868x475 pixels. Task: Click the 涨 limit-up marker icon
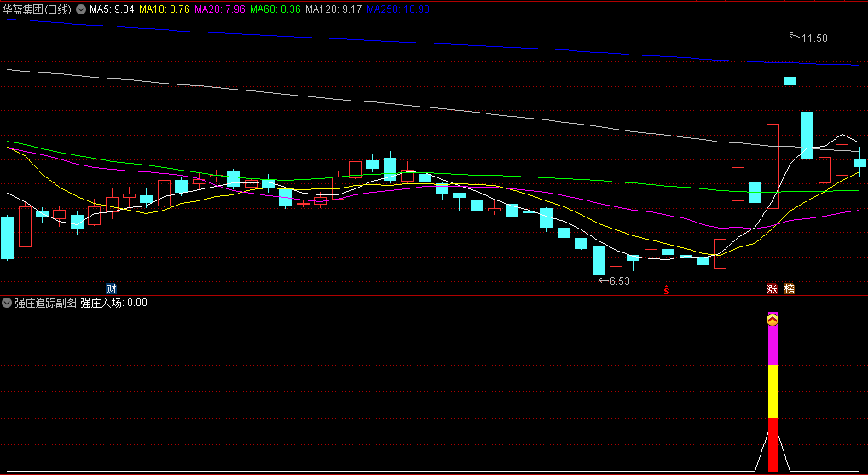pos(772,288)
